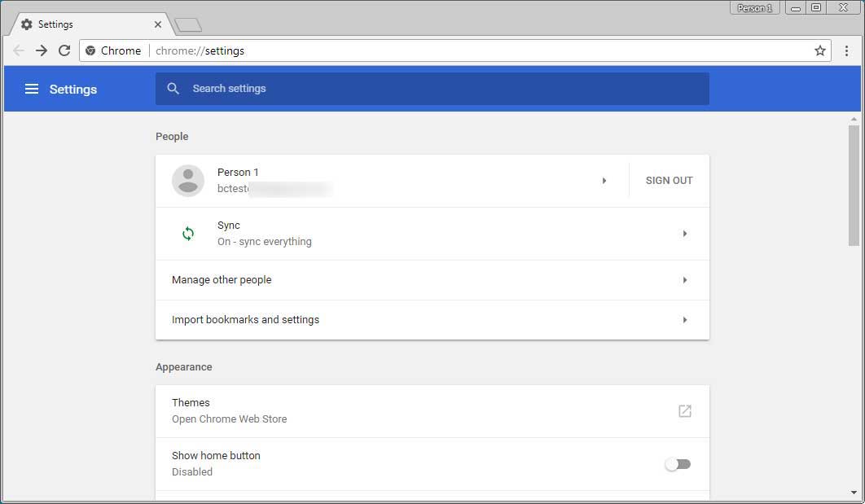Expand the Sync settings arrow
This screenshot has height=504, width=865.
click(x=685, y=234)
